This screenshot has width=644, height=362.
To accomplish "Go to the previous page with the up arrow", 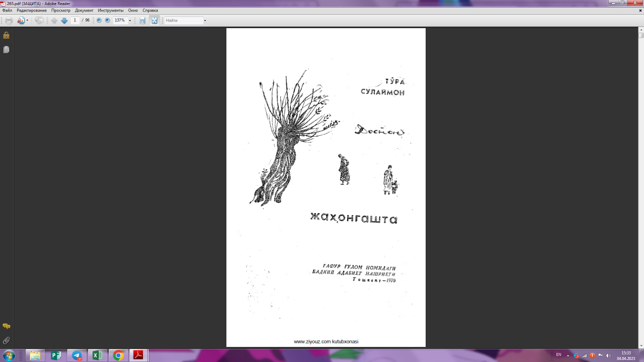I will coord(54,21).
